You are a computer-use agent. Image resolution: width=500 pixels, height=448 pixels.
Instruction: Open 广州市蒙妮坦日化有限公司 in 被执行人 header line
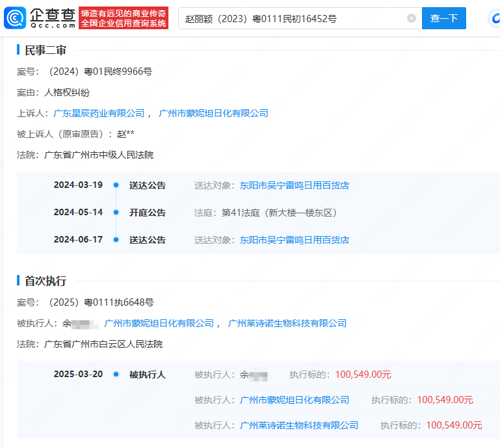coord(159,323)
